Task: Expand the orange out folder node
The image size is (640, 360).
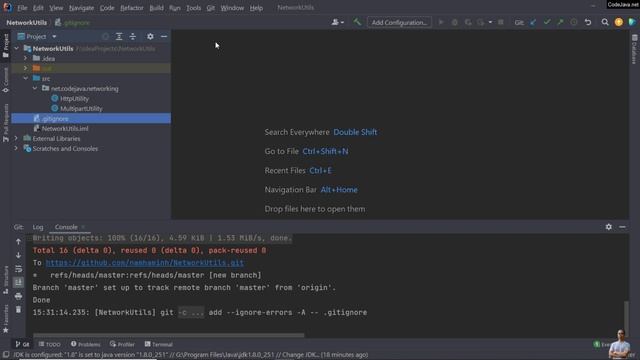Action: pyautogui.click(x=26, y=68)
